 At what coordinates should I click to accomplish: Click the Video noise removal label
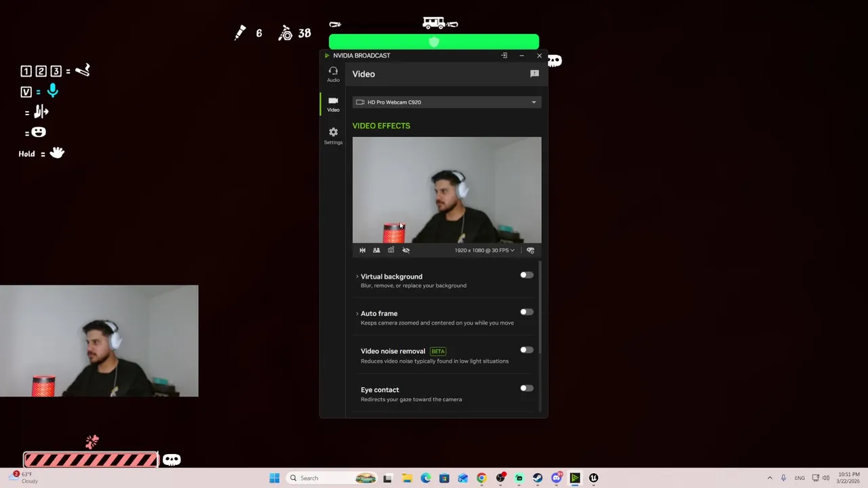[x=393, y=351]
